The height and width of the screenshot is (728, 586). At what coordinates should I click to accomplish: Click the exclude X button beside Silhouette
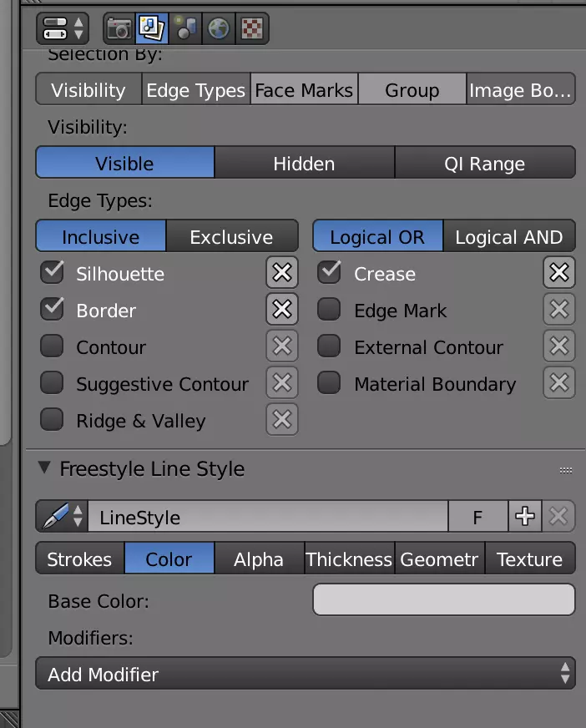coord(282,273)
